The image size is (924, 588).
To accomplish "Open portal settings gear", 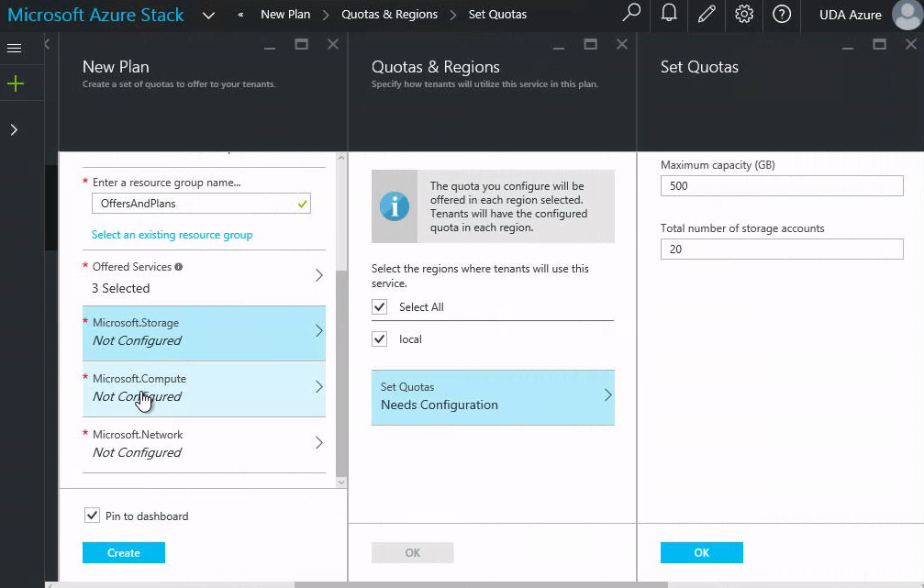I will point(744,14).
